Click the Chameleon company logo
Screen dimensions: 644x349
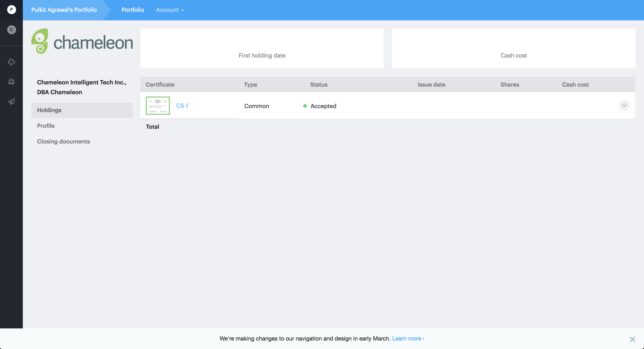coord(82,41)
